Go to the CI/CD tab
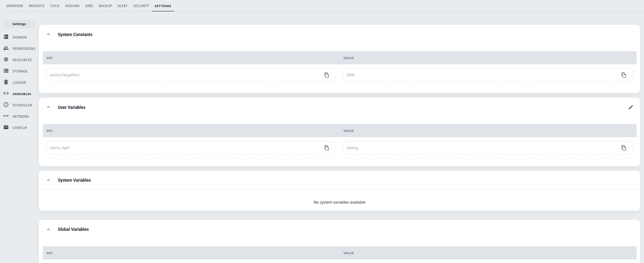 point(55,6)
